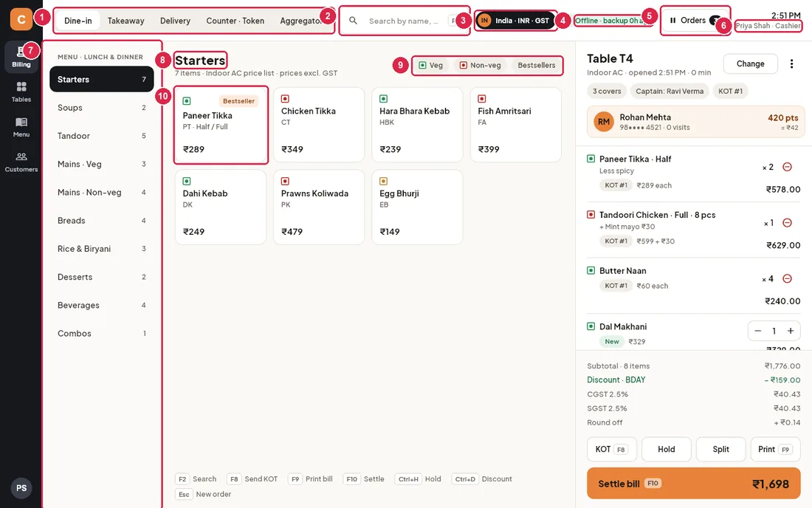Open the held Orders list
The image size is (812, 508).
point(695,21)
